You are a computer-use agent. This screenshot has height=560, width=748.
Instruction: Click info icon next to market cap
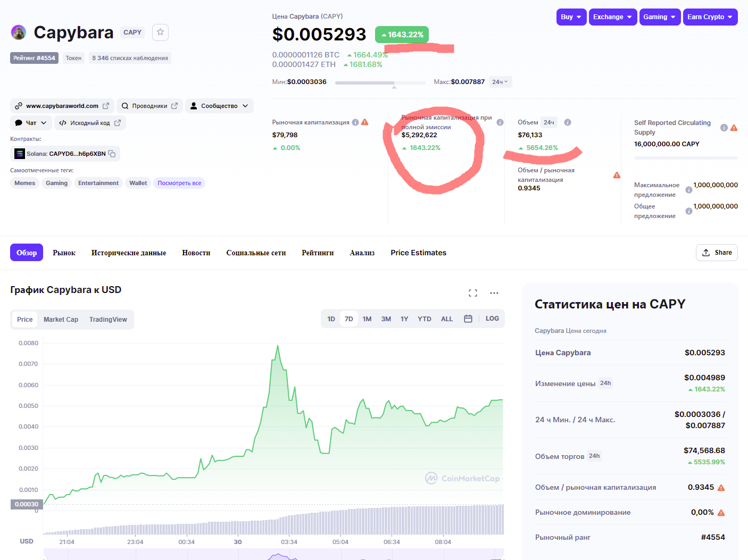click(355, 122)
